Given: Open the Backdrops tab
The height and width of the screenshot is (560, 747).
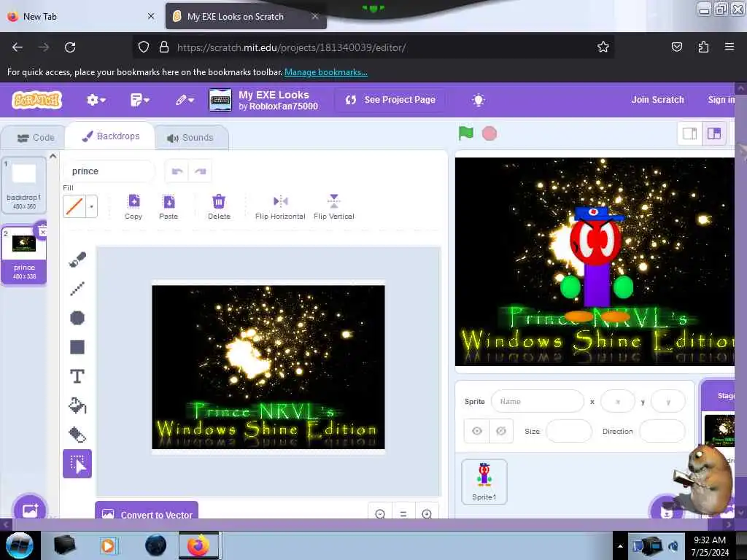Looking at the screenshot, I should pos(111,136).
